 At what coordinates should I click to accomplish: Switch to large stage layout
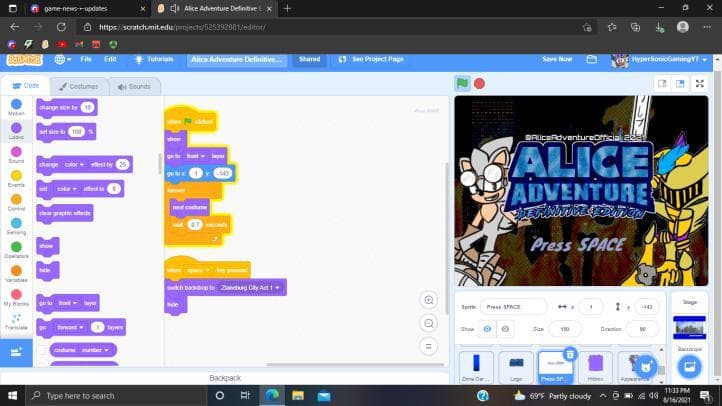pos(680,83)
